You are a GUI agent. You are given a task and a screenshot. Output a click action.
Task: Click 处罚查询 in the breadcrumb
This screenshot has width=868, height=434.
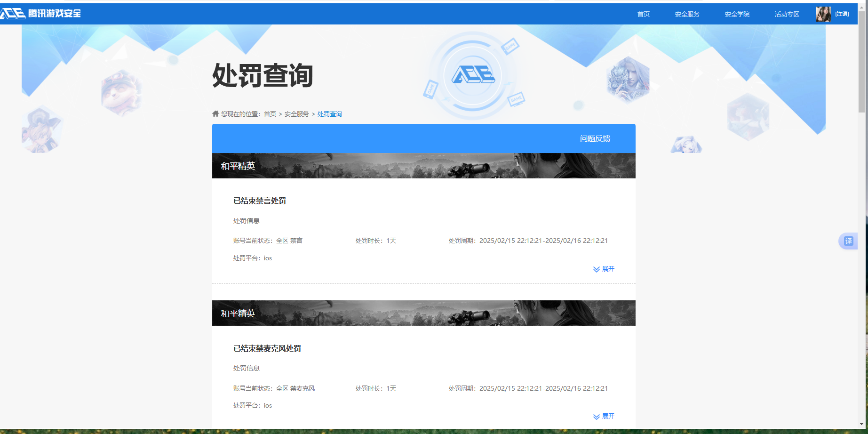330,114
